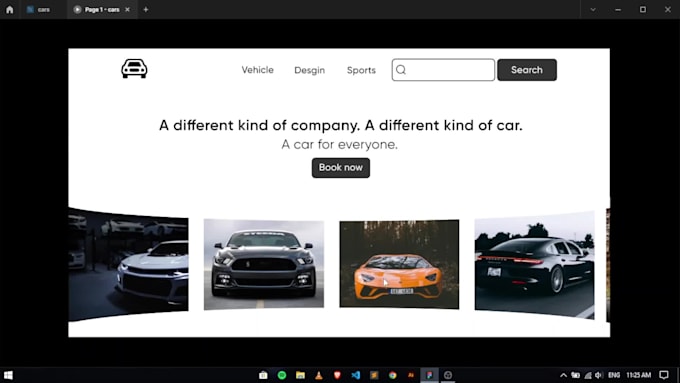Open VLC media player from taskbar
This screenshot has width=680, height=383.
(319, 375)
